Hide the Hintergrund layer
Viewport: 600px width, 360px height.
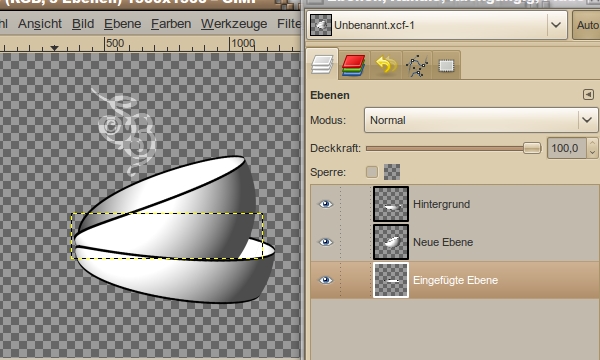point(326,204)
